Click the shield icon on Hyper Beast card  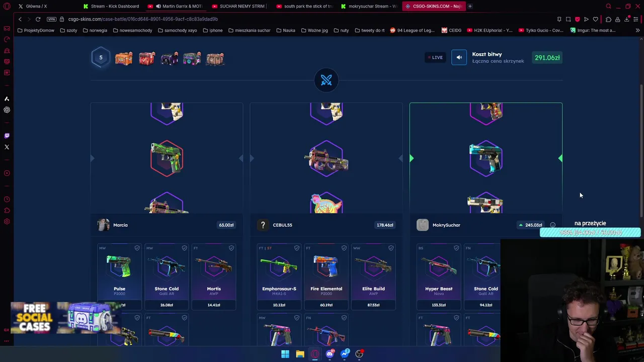click(456, 248)
